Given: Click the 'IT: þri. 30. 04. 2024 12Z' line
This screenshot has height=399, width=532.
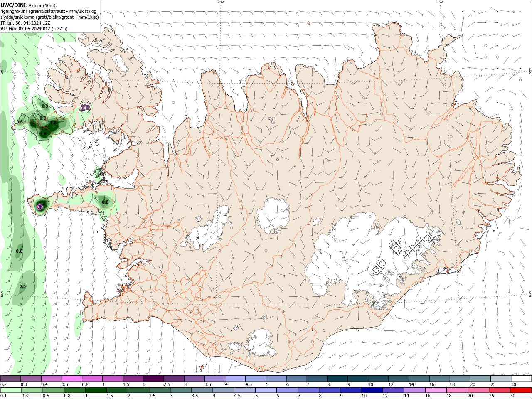Looking at the screenshot, I should click(x=25, y=23).
